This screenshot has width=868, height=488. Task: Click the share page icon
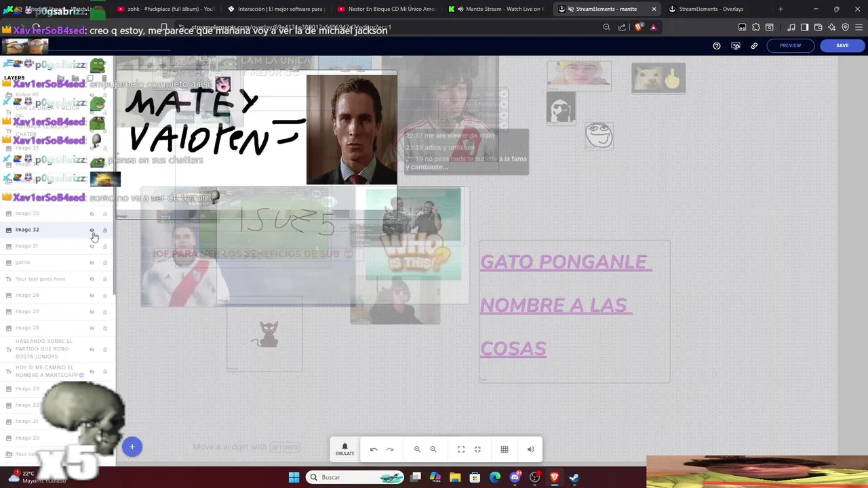point(622,27)
